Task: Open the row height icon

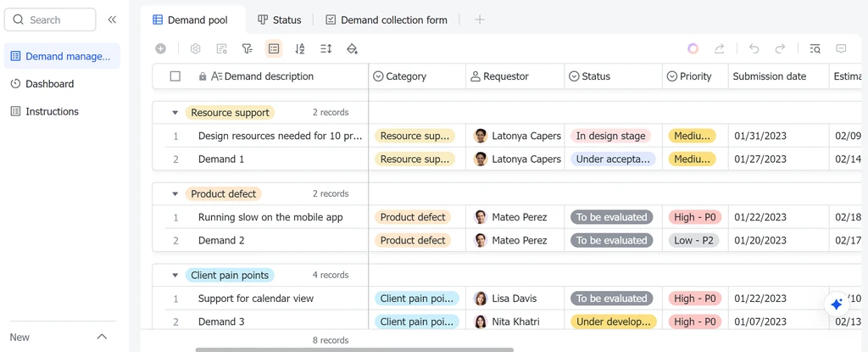Action: (x=326, y=49)
